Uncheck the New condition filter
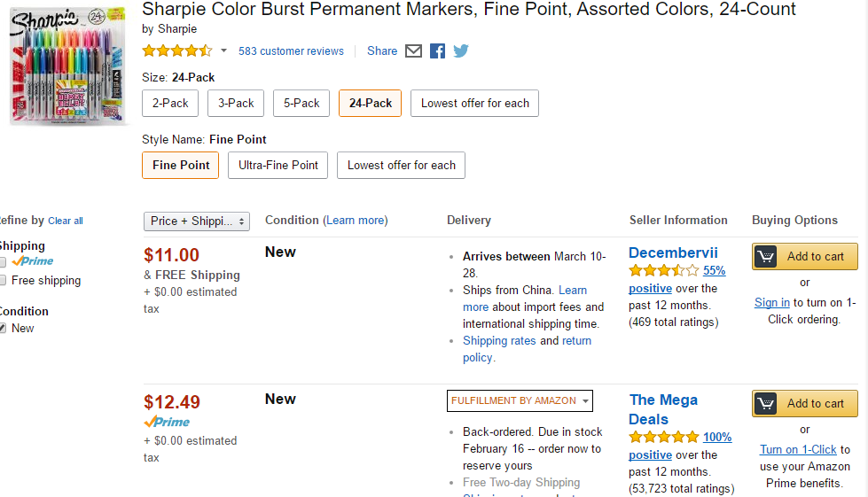This screenshot has height=497, width=868. [3, 329]
